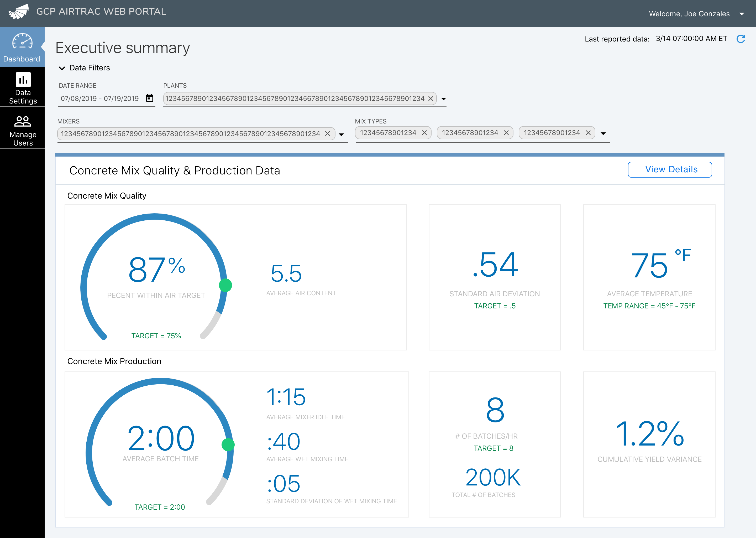This screenshot has height=538, width=756.
Task: Click the GCP Airtrac logo icon
Action: [x=19, y=12]
